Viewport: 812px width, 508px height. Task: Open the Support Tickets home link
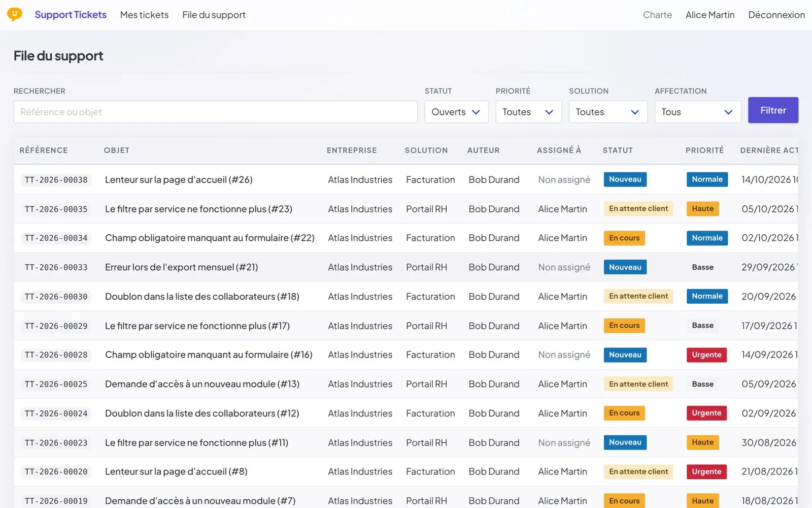[x=71, y=15]
